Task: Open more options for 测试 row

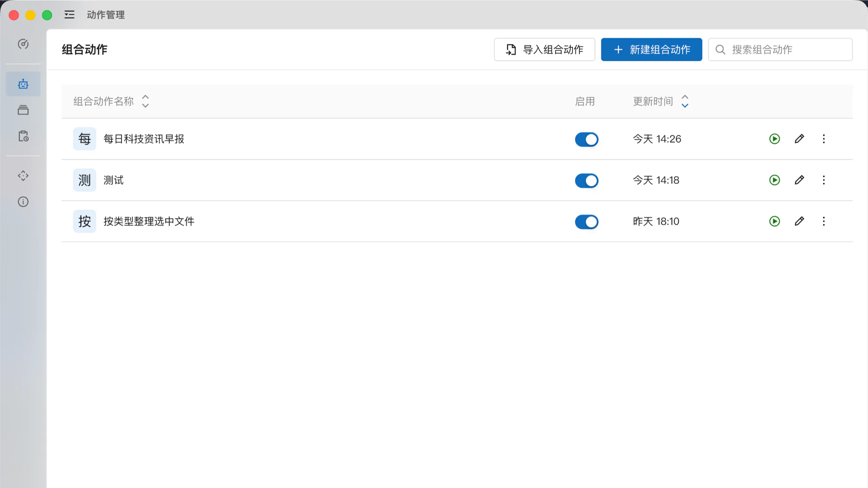Action: point(824,180)
